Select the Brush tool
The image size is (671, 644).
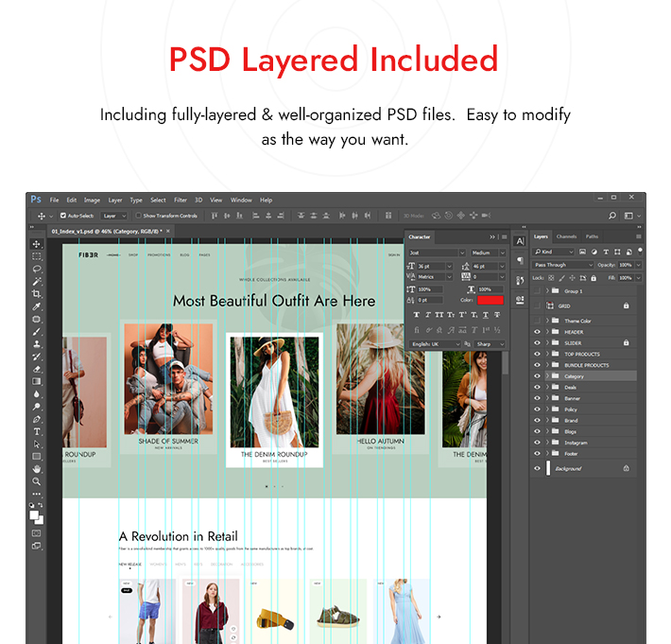[x=37, y=331]
